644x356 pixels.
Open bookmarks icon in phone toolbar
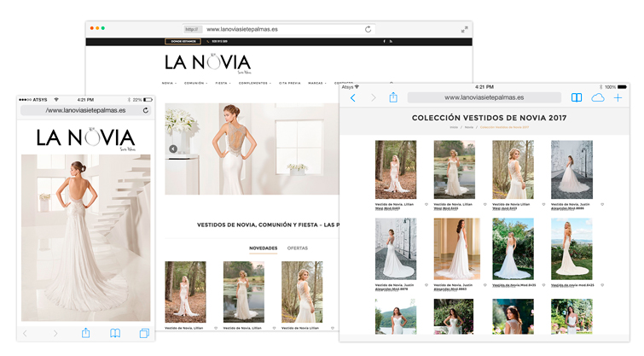point(115,334)
